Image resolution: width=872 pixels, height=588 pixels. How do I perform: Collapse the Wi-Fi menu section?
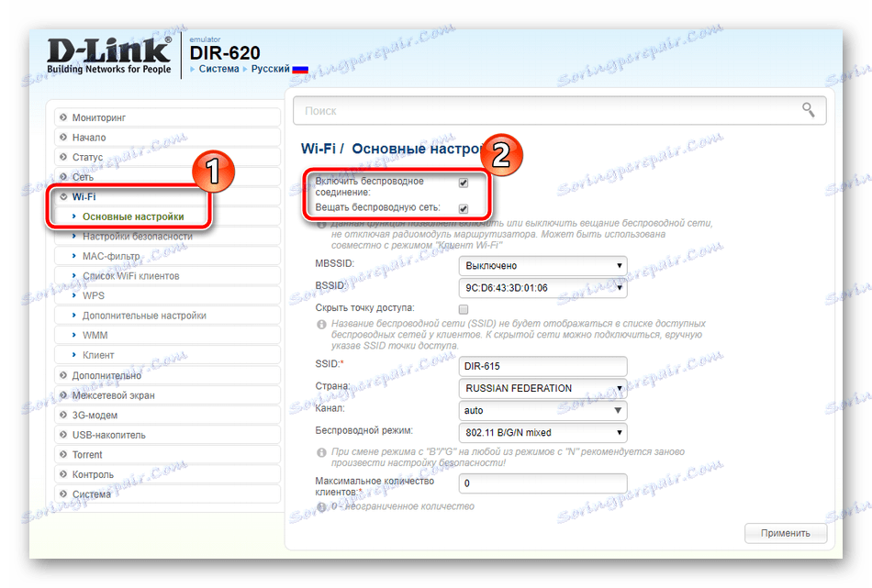(x=167, y=196)
